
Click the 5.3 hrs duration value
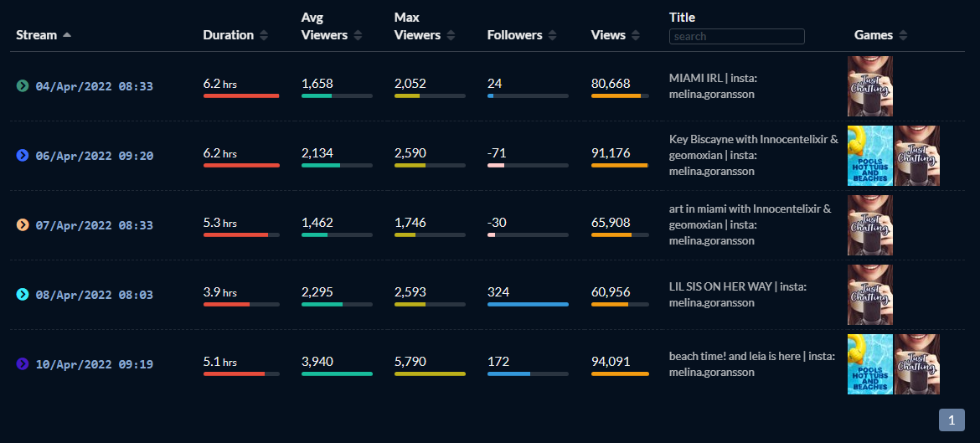pos(220,223)
